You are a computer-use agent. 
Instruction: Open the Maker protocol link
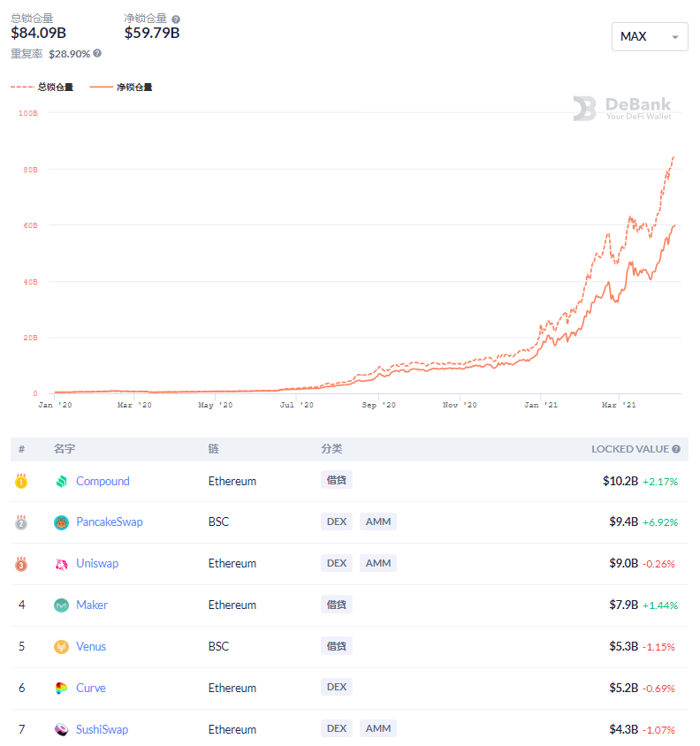pyautogui.click(x=92, y=605)
